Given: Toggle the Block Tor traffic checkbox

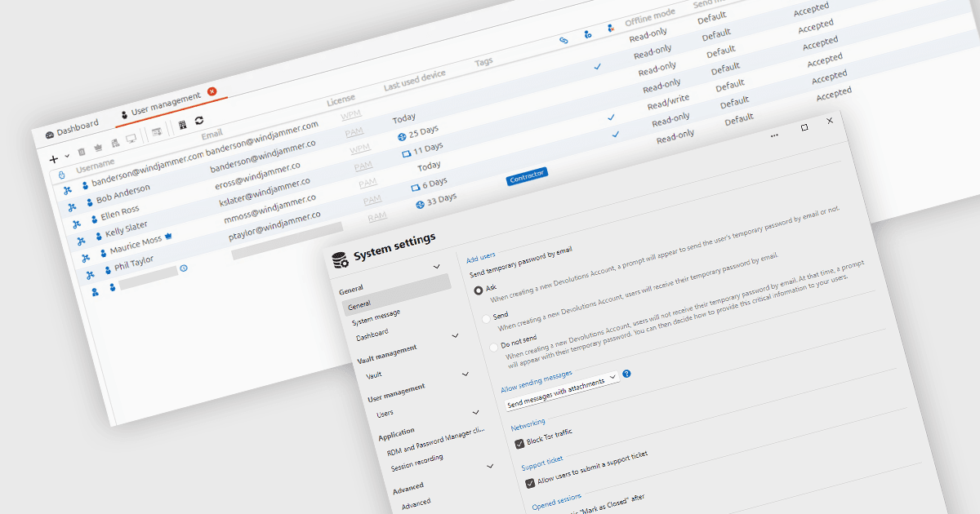Looking at the screenshot, I should pyautogui.click(x=519, y=444).
